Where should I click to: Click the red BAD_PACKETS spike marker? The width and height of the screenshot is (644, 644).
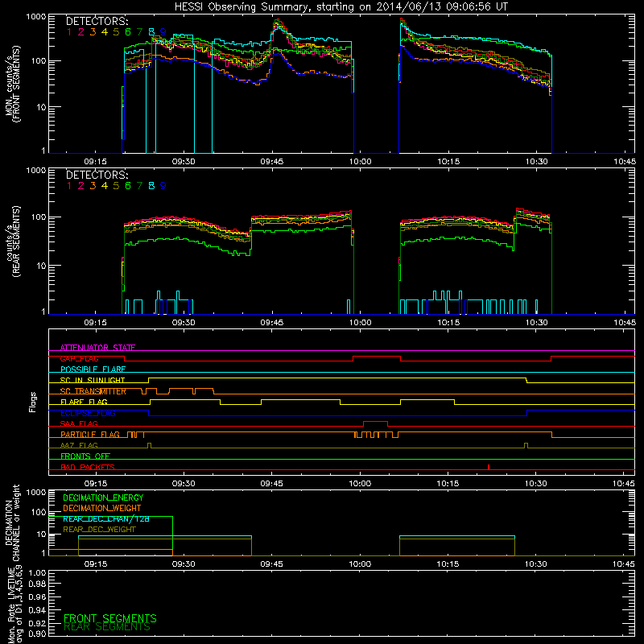coord(489,467)
